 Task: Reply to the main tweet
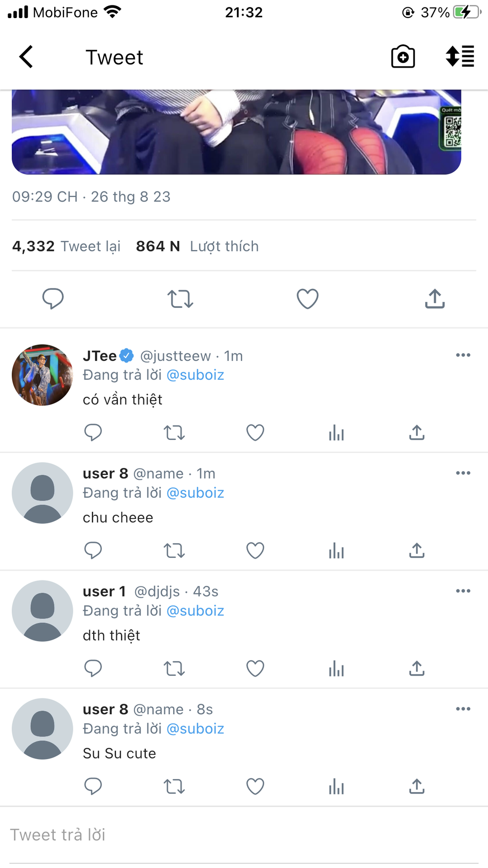pyautogui.click(x=53, y=299)
